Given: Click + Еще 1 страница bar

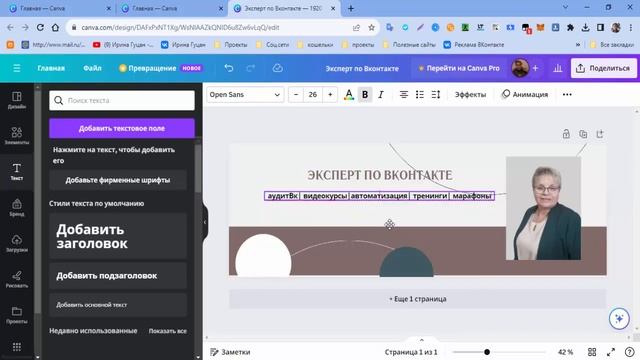Looking at the screenshot, I should pos(418,299).
